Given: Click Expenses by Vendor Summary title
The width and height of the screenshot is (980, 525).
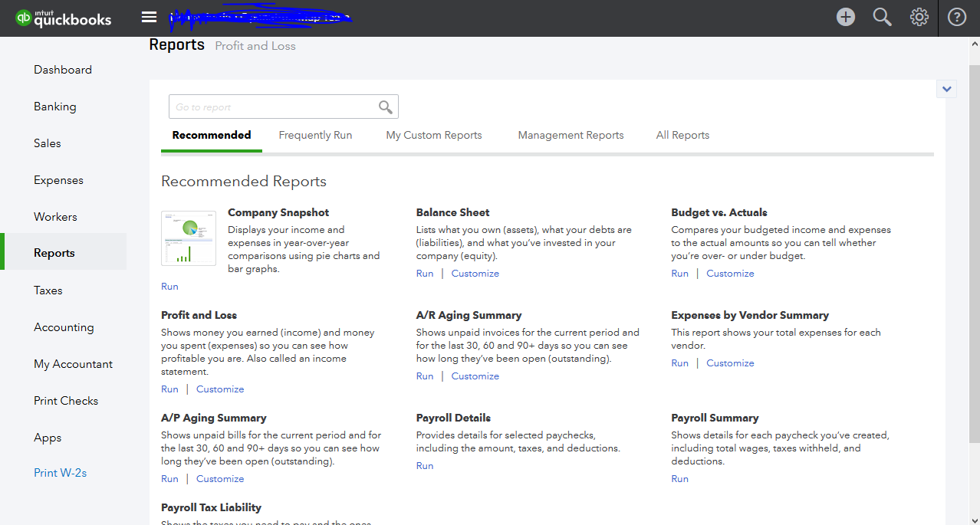Looking at the screenshot, I should click(x=750, y=315).
